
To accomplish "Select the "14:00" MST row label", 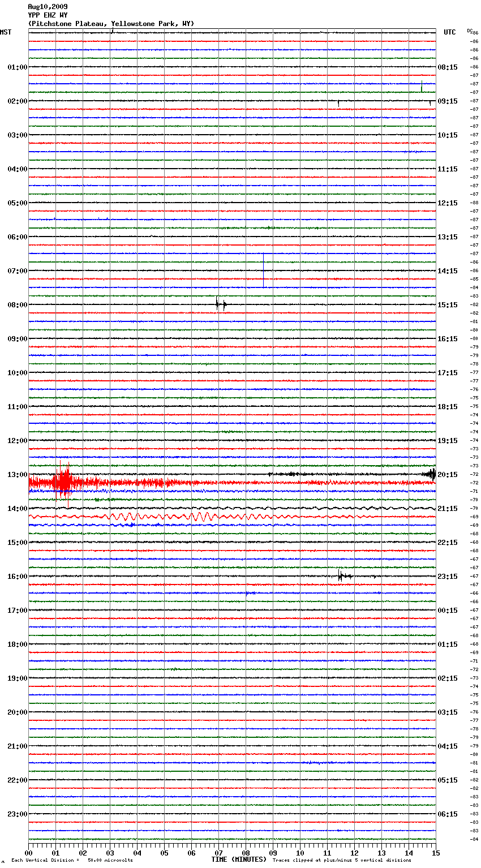I will pyautogui.click(x=18, y=509).
